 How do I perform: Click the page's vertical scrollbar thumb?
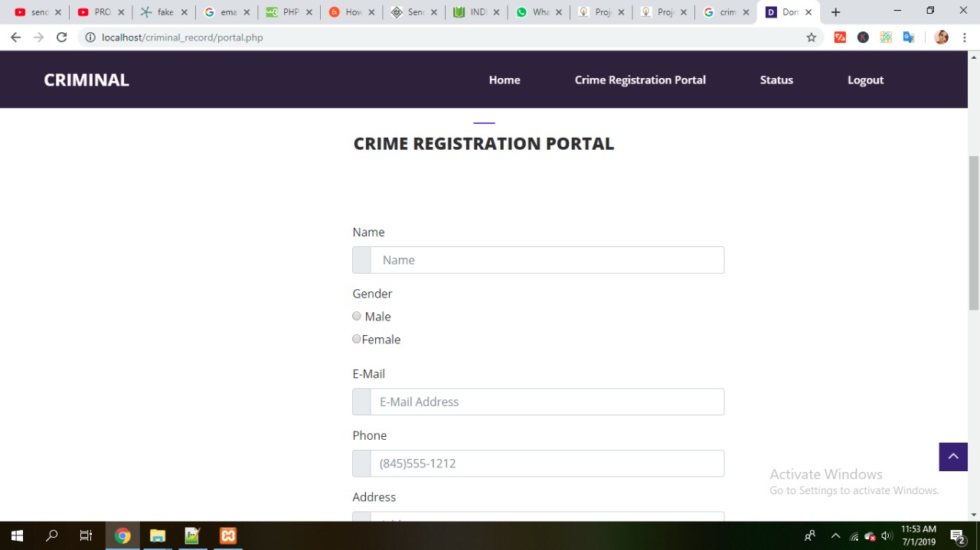point(974,233)
